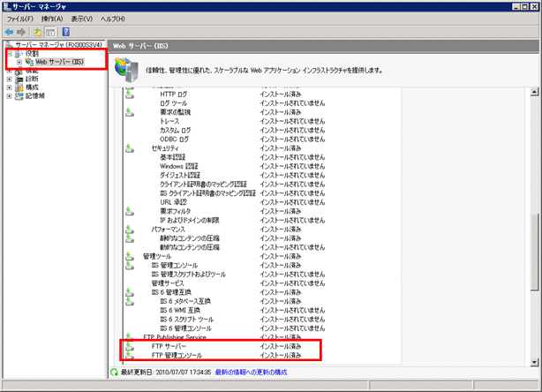Viewport: 542px width, 392px height.
Task: Expand the 診断 tree node
Action: [x=10, y=79]
